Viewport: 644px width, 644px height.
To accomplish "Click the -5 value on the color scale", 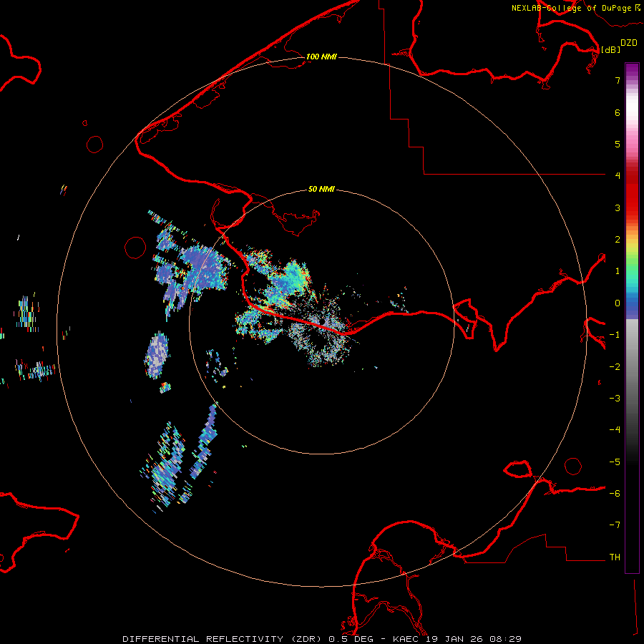I will (x=615, y=462).
